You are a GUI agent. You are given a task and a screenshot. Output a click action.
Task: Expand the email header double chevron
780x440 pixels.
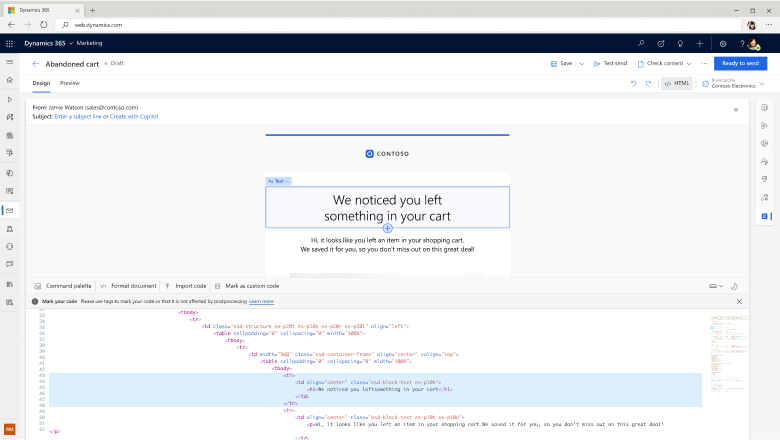click(736, 110)
